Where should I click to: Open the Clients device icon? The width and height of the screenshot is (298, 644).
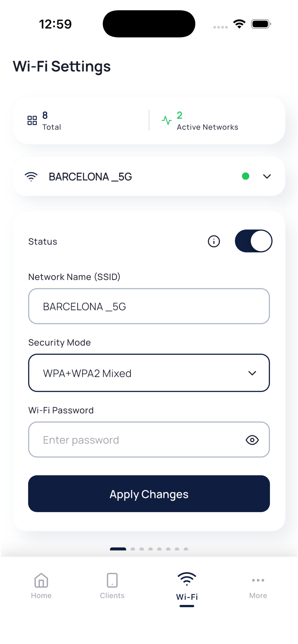point(112,580)
